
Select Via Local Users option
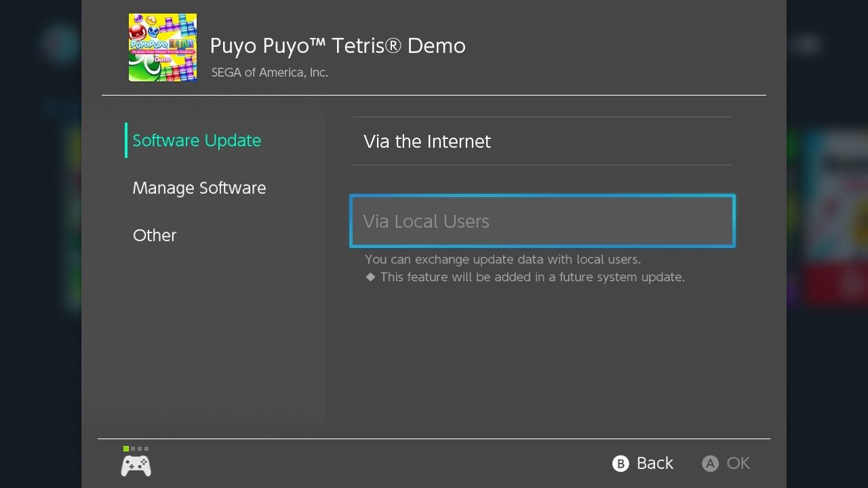pos(542,221)
